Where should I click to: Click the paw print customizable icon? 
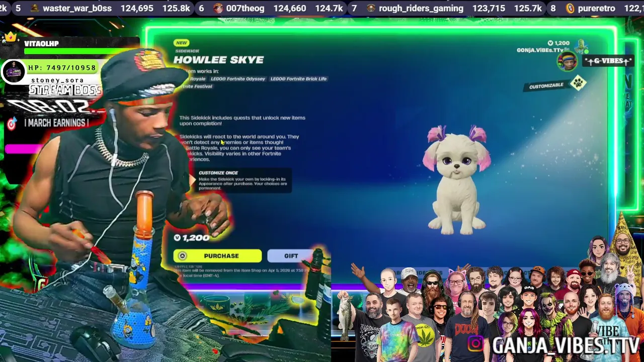(x=578, y=83)
